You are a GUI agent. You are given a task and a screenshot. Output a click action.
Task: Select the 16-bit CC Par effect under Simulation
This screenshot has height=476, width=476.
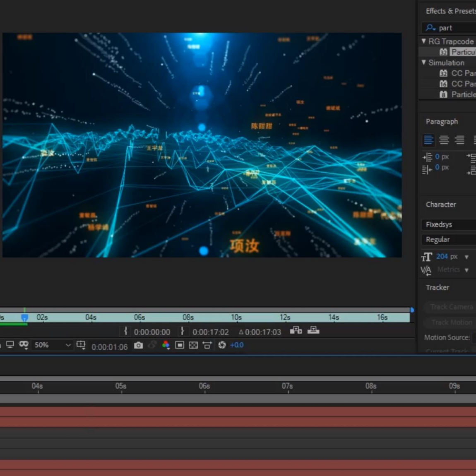click(x=457, y=84)
